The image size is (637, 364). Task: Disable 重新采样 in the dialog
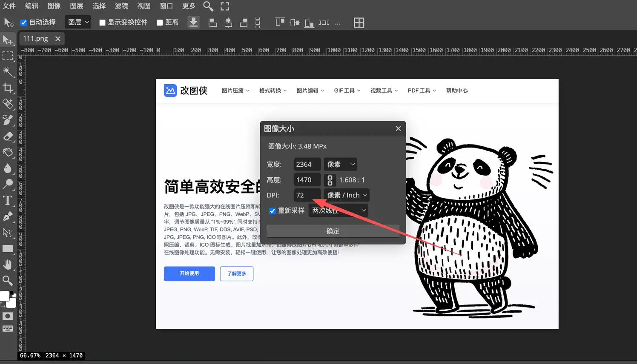point(273,210)
